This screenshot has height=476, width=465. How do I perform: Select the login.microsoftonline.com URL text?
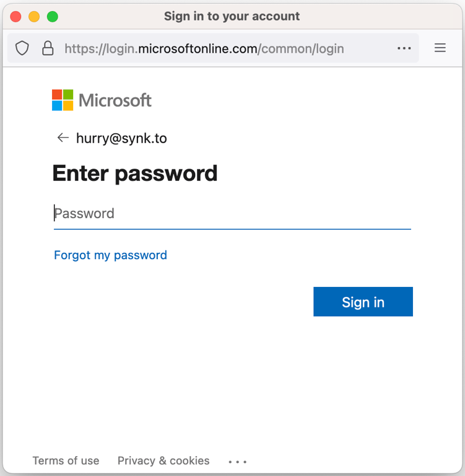point(204,48)
